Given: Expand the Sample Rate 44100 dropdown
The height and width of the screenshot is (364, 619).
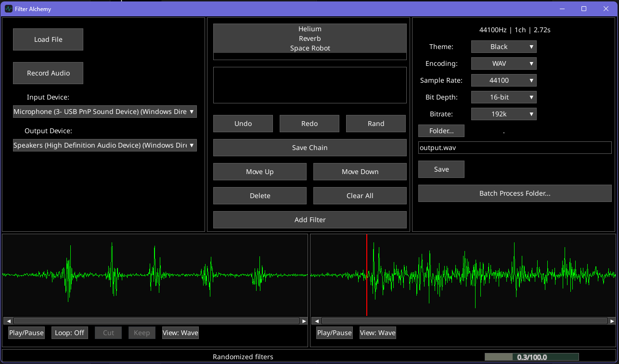Looking at the screenshot, I should click(x=503, y=80).
